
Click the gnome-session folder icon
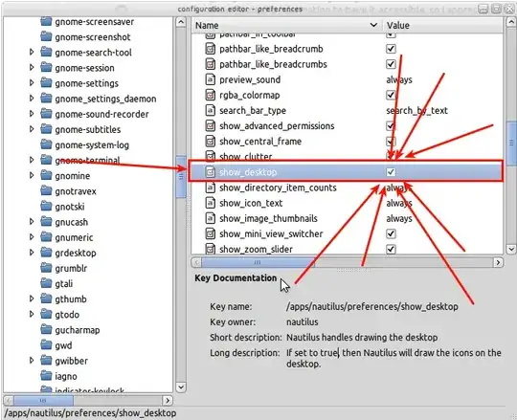pos(46,68)
